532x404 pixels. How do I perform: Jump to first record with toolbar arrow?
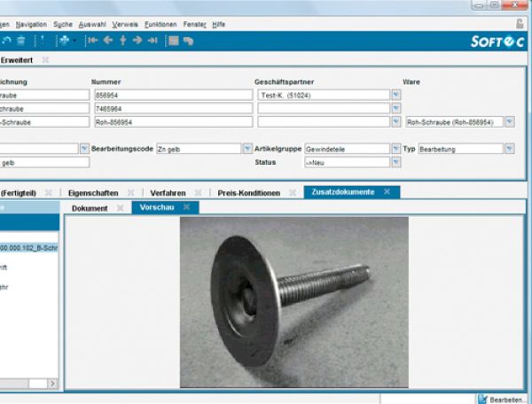(92, 41)
